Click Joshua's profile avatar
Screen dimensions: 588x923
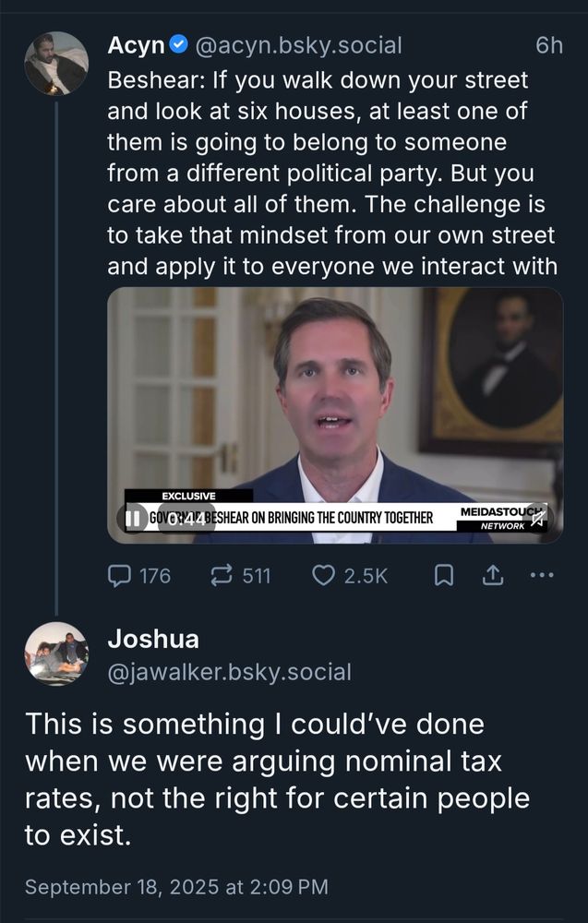click(56, 655)
